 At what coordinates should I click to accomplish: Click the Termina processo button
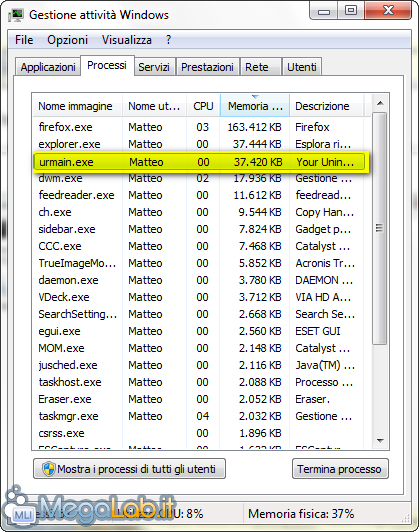340,469
